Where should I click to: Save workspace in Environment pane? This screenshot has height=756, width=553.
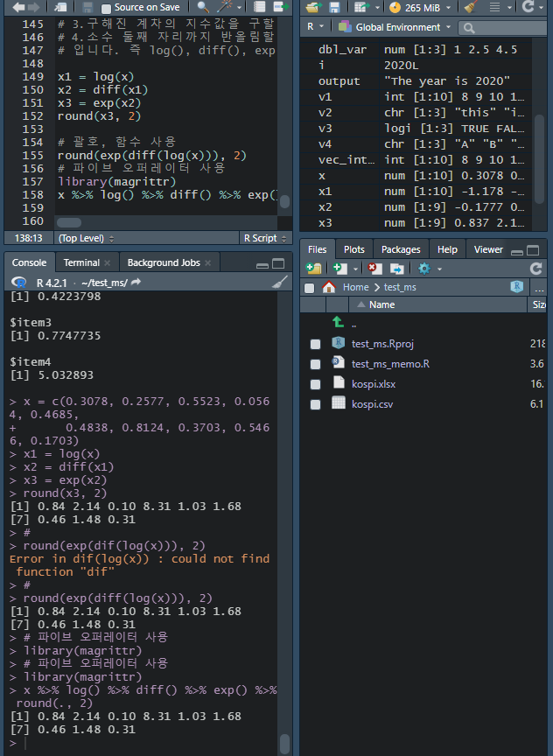coord(334,7)
